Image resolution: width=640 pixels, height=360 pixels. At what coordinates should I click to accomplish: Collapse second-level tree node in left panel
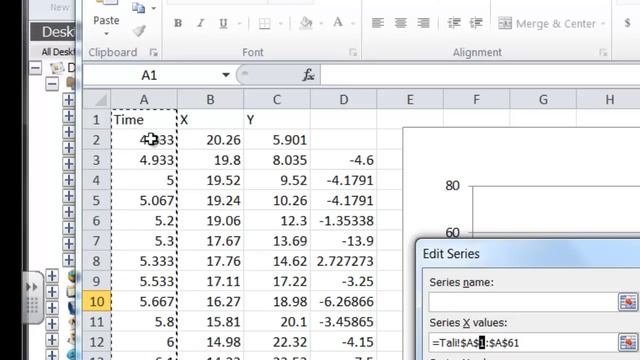coord(52,84)
